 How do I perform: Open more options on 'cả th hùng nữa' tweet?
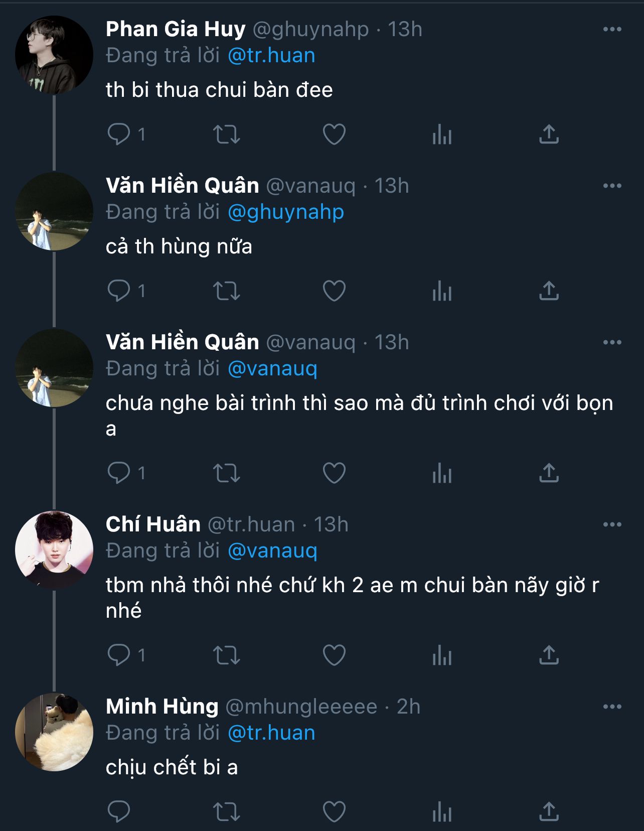pos(612,186)
